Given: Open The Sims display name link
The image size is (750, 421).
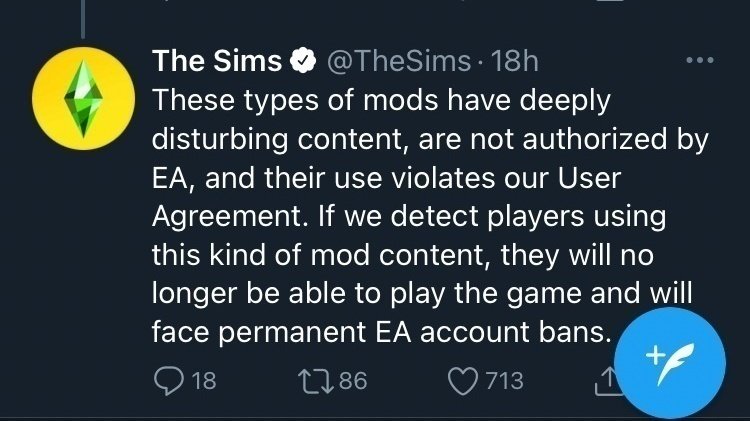Looking at the screenshot, I should pyautogui.click(x=216, y=61).
